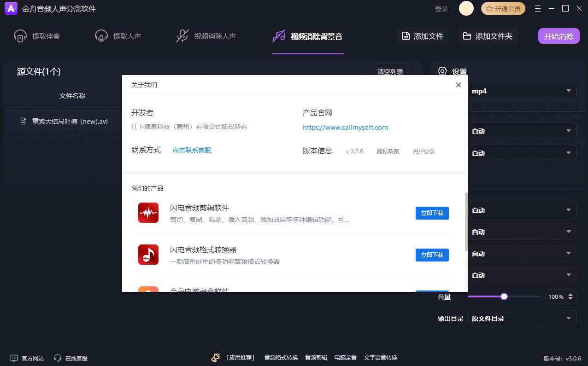Open the hamburger menu icon top right
Screen dimensions: 588x366
pyautogui.click(x=538, y=8)
